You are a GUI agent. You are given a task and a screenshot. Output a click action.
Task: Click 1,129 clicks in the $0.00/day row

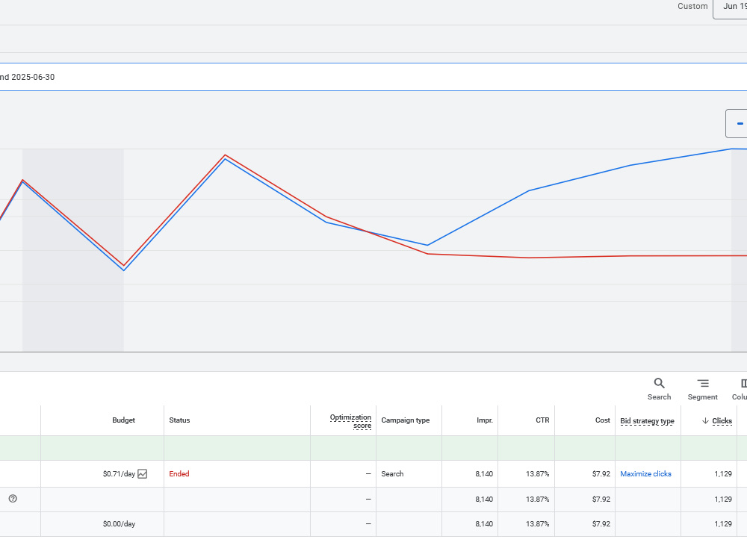(723, 524)
